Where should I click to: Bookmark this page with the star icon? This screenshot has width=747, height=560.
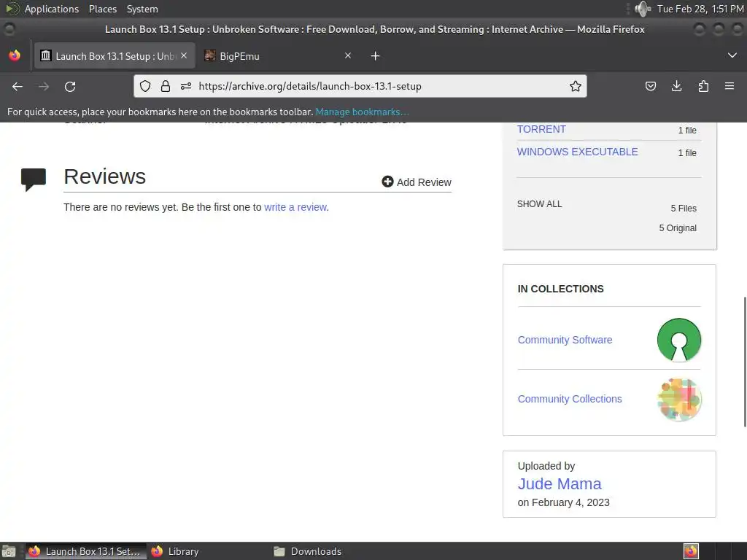point(576,86)
